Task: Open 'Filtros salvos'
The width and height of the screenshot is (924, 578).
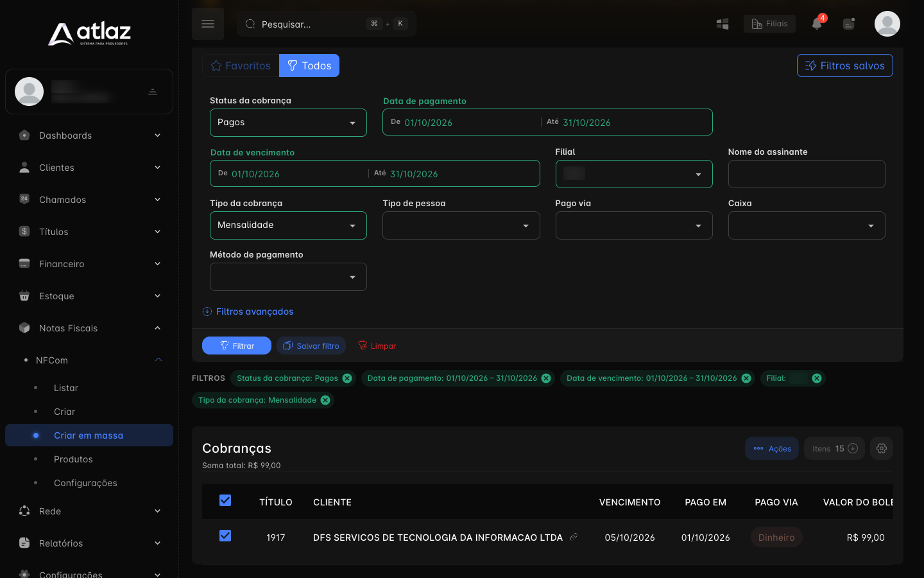Action: click(x=845, y=66)
